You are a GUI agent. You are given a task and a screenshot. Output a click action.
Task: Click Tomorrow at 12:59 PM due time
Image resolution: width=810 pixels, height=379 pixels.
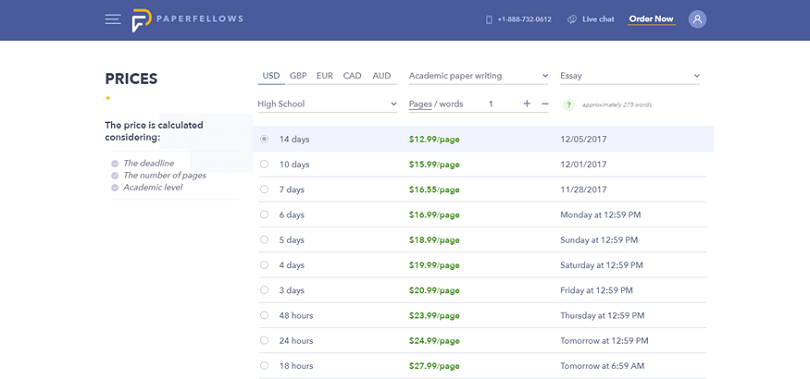click(604, 340)
